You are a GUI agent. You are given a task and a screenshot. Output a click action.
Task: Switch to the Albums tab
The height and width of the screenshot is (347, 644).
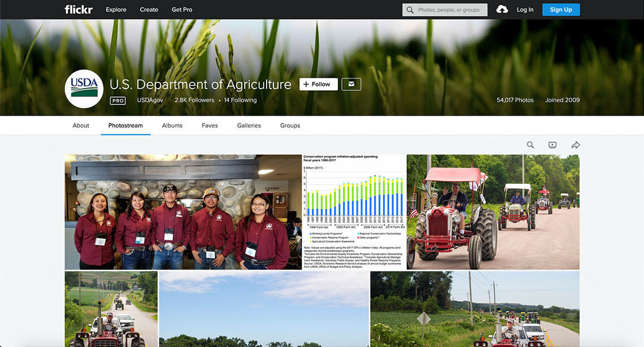pyautogui.click(x=172, y=125)
